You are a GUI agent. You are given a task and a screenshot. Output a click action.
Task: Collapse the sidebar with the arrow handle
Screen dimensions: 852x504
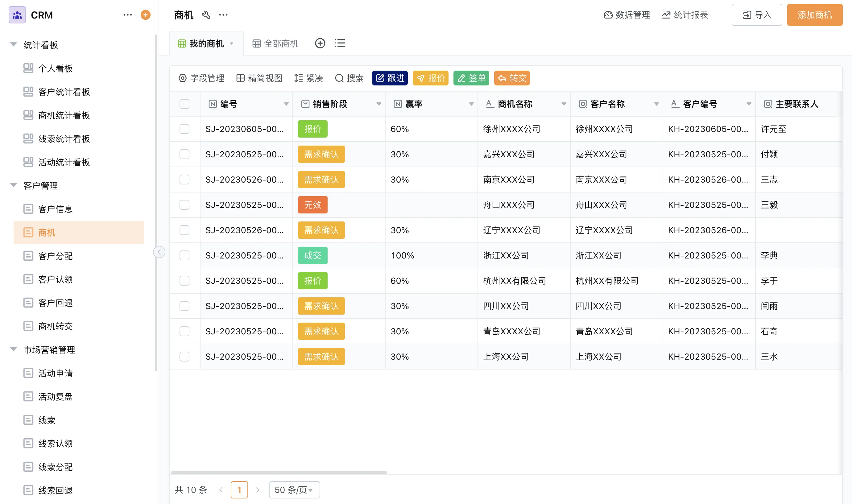coord(159,252)
